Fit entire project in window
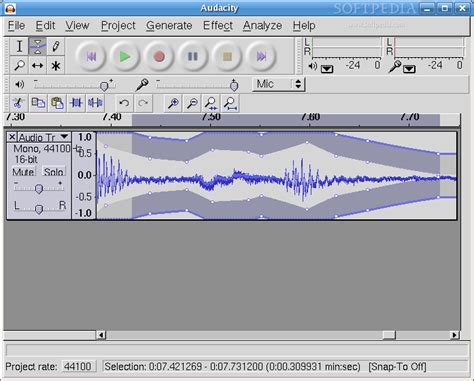The height and width of the screenshot is (381, 474). click(230, 103)
